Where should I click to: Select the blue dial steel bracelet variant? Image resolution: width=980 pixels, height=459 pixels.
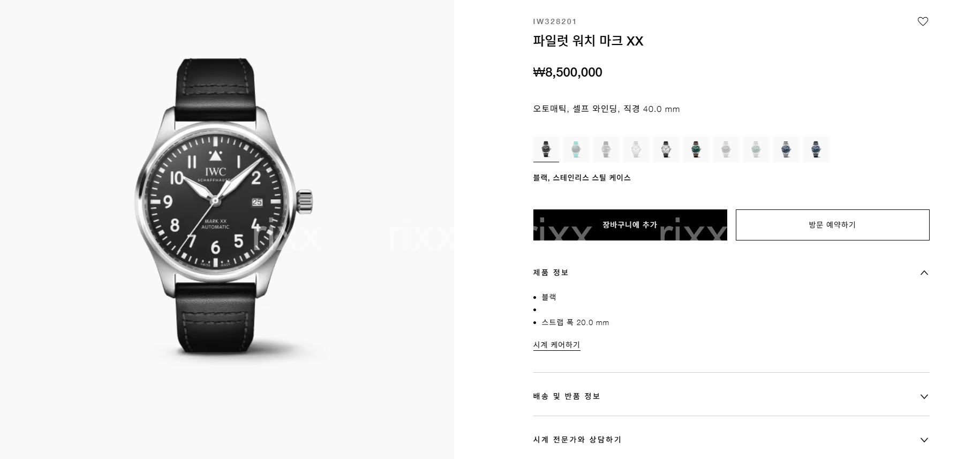pos(786,149)
